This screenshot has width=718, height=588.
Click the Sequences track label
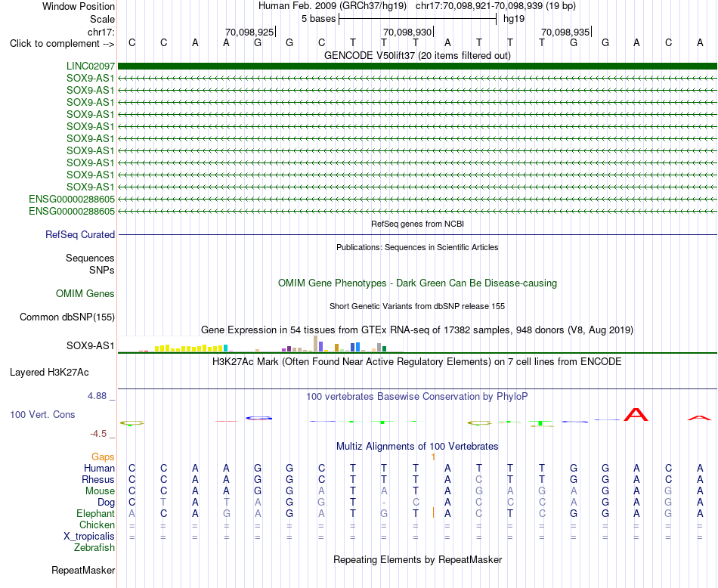pyautogui.click(x=90, y=258)
